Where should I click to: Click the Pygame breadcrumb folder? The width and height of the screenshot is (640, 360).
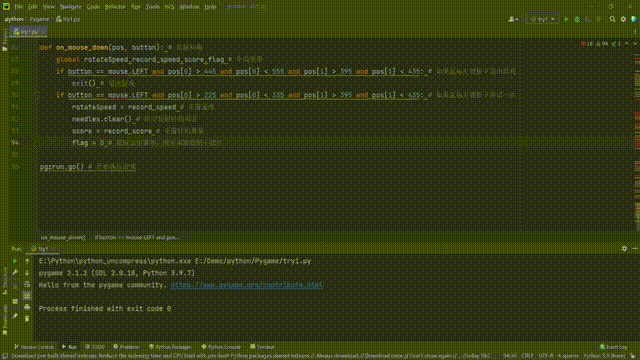(x=39, y=19)
